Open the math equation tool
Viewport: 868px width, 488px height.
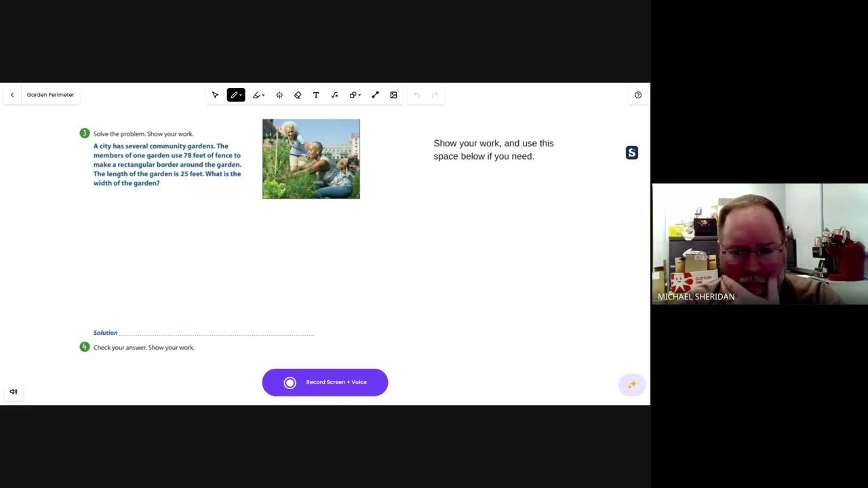[x=334, y=95]
